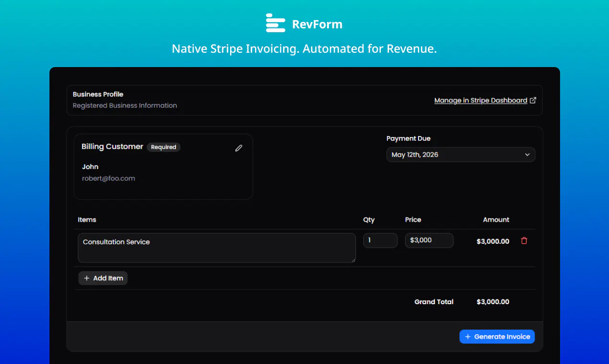This screenshot has height=364, width=609.
Task: Click the email robert@foo.com
Action: coord(108,178)
